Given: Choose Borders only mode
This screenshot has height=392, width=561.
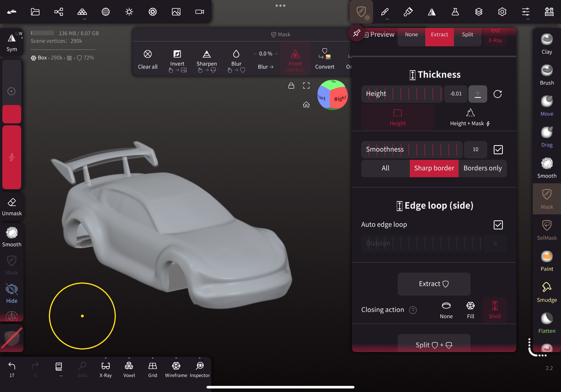Looking at the screenshot, I should point(483,168).
